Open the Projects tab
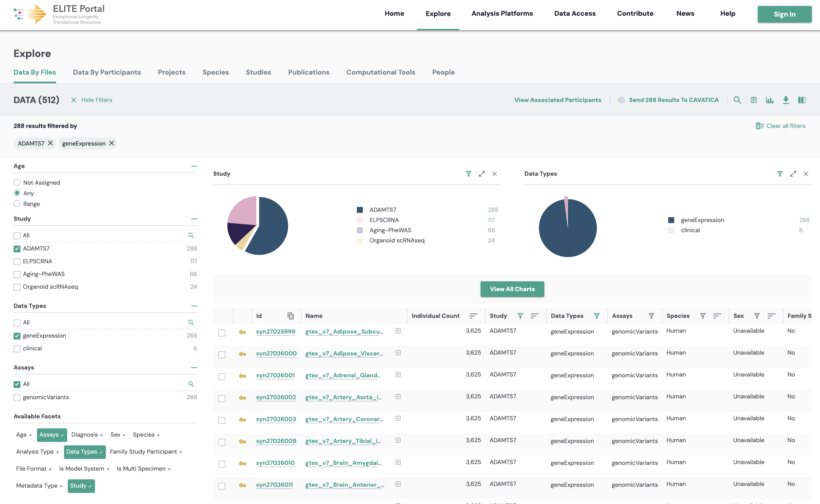Screen dimensions: 820x504 (172, 72)
